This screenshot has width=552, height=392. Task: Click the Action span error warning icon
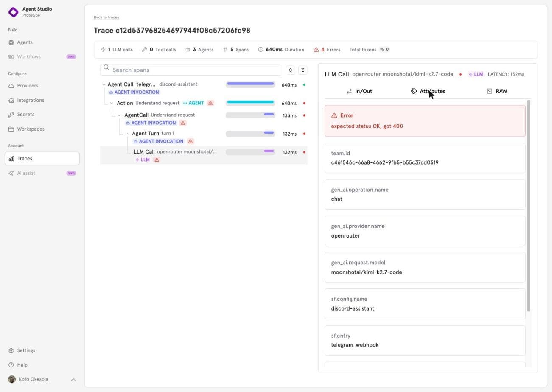(210, 103)
